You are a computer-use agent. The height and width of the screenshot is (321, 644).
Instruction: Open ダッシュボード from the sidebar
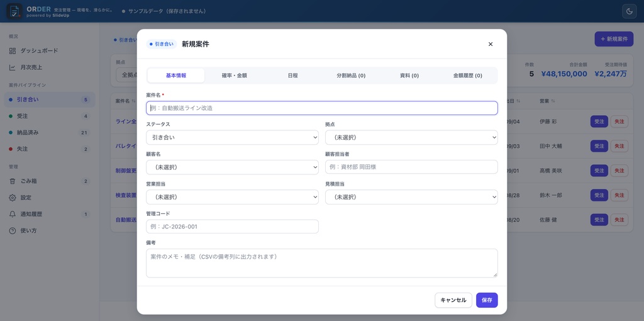[50, 50]
